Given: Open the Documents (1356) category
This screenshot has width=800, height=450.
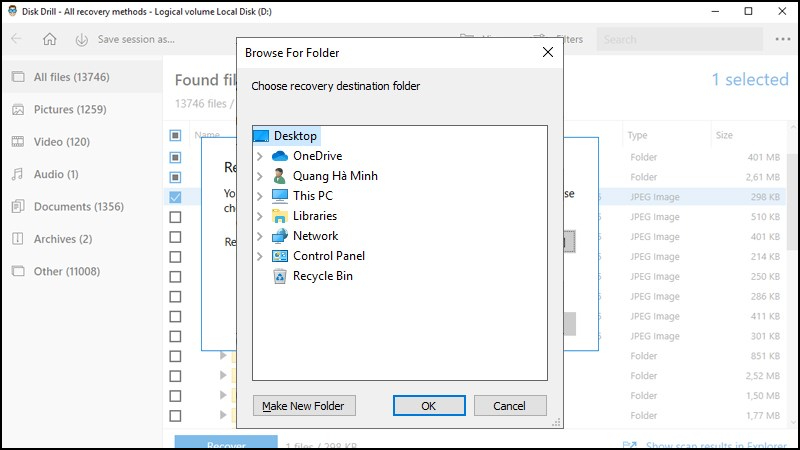Looking at the screenshot, I should point(78,207).
